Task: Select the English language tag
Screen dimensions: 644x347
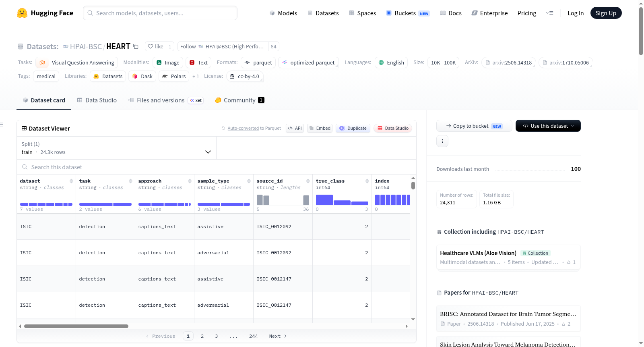Action: pyautogui.click(x=391, y=62)
